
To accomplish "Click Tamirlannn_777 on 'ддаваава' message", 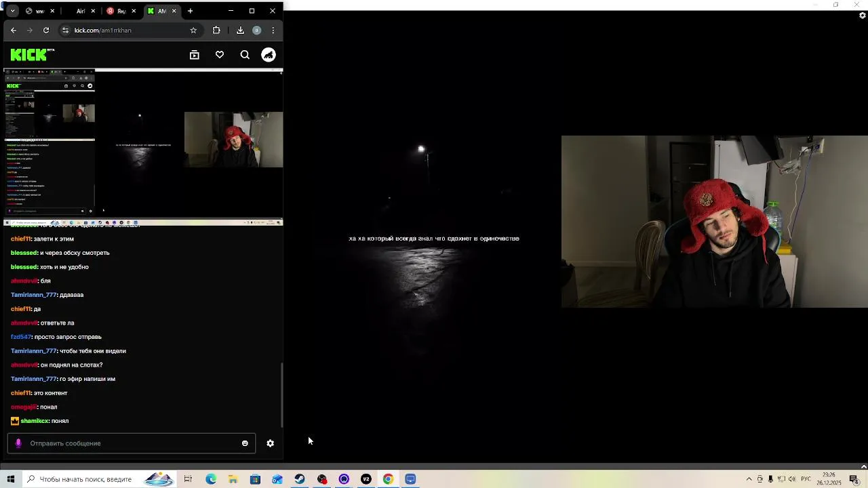I will 34,295.
